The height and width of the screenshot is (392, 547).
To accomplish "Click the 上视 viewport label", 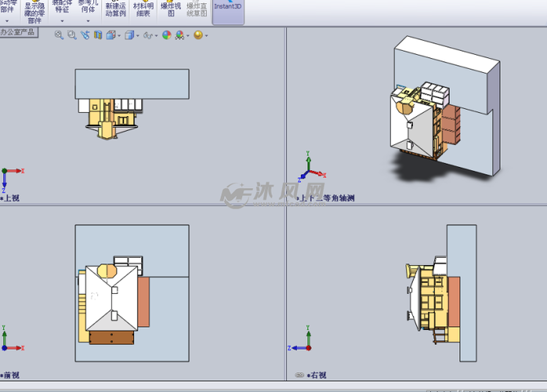I will tap(10, 199).
